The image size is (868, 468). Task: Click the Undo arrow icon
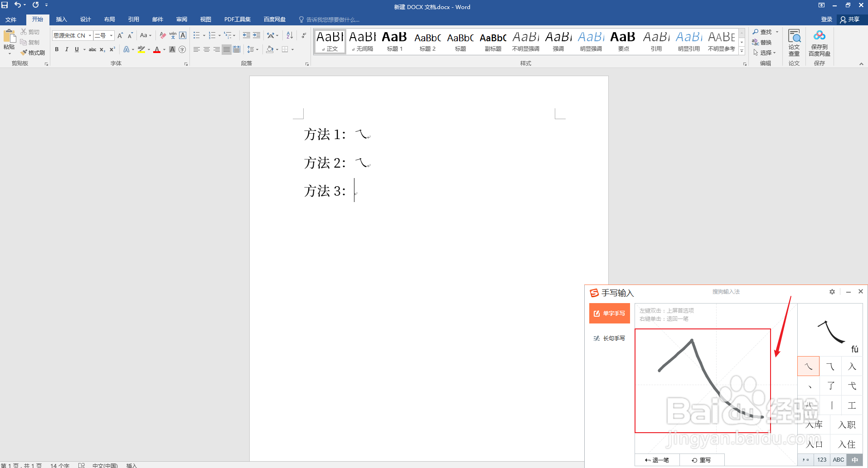click(x=17, y=5)
